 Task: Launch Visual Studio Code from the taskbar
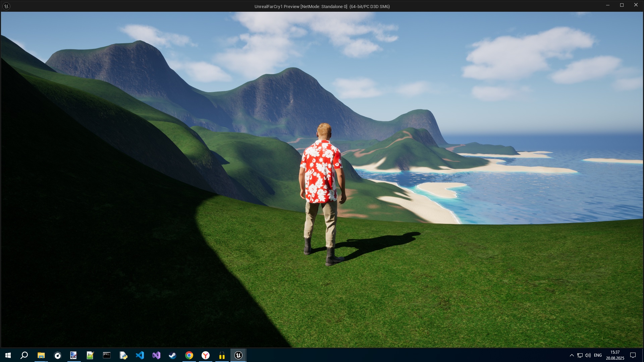[140, 355]
